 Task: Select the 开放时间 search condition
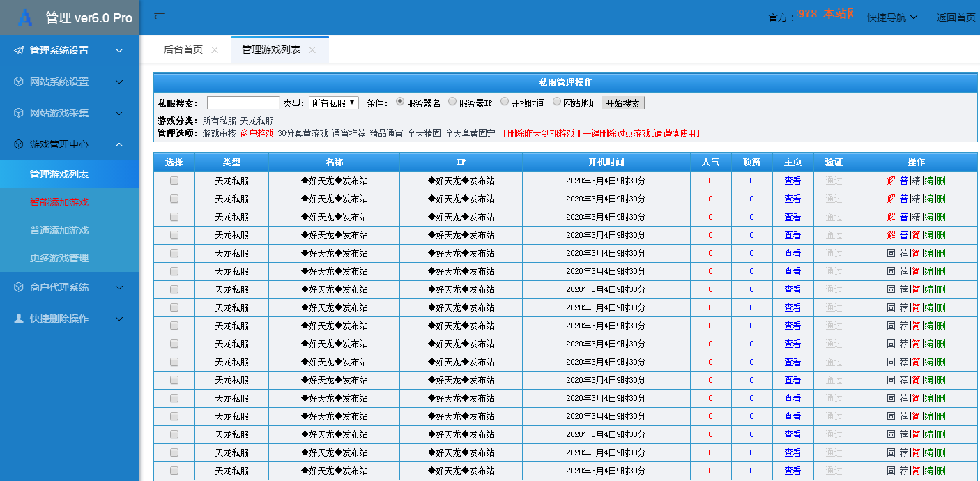505,102
